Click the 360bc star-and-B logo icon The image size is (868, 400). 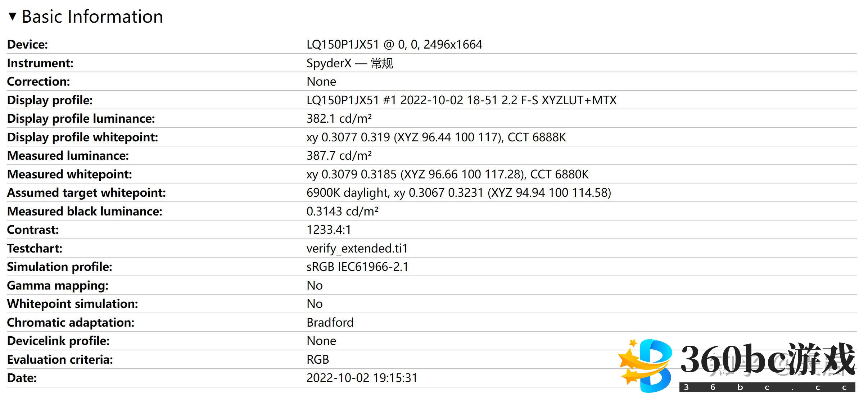pyautogui.click(x=646, y=365)
